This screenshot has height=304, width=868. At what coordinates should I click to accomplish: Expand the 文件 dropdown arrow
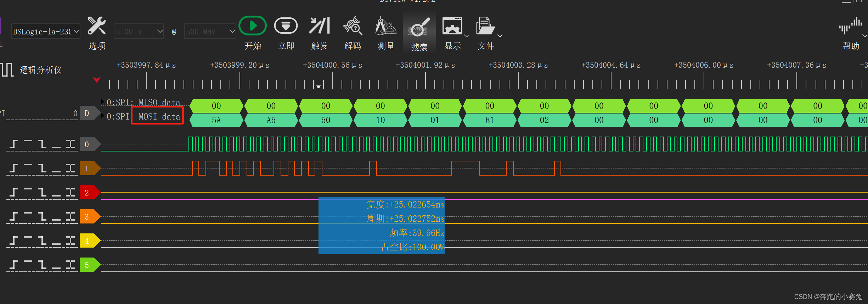(500, 36)
